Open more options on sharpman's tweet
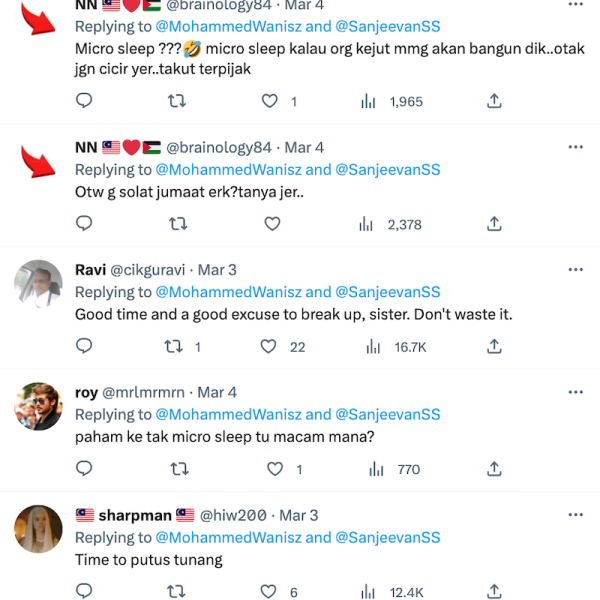This screenshot has width=600, height=600. point(576,515)
